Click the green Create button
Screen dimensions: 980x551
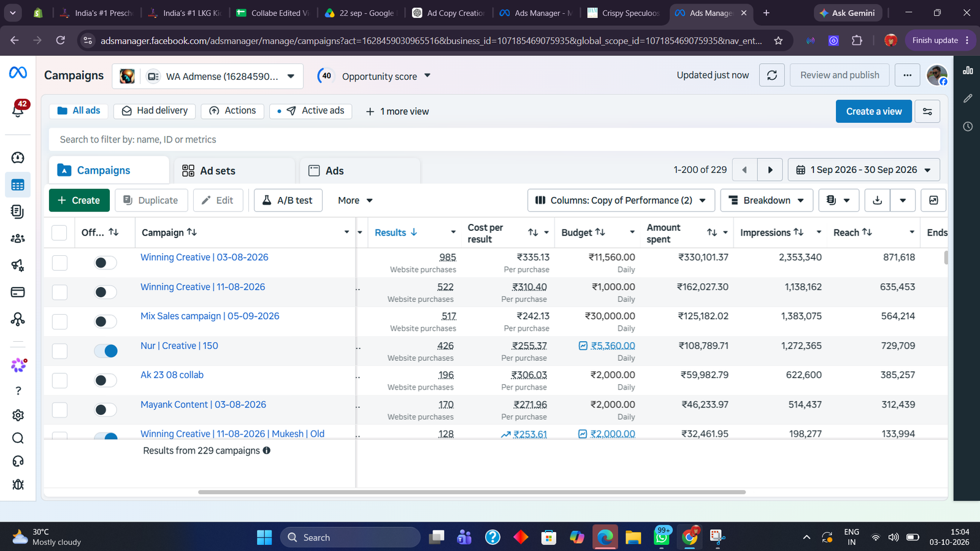tap(79, 201)
